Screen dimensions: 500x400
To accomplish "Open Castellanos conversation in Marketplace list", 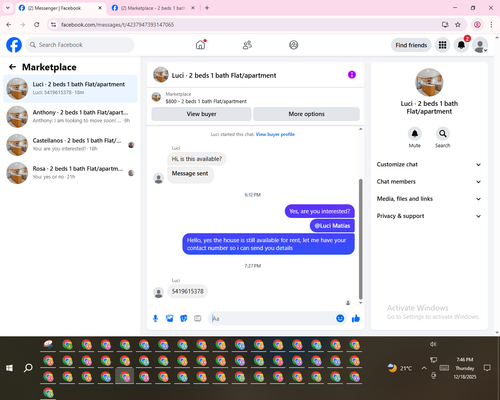I will click(70, 145).
